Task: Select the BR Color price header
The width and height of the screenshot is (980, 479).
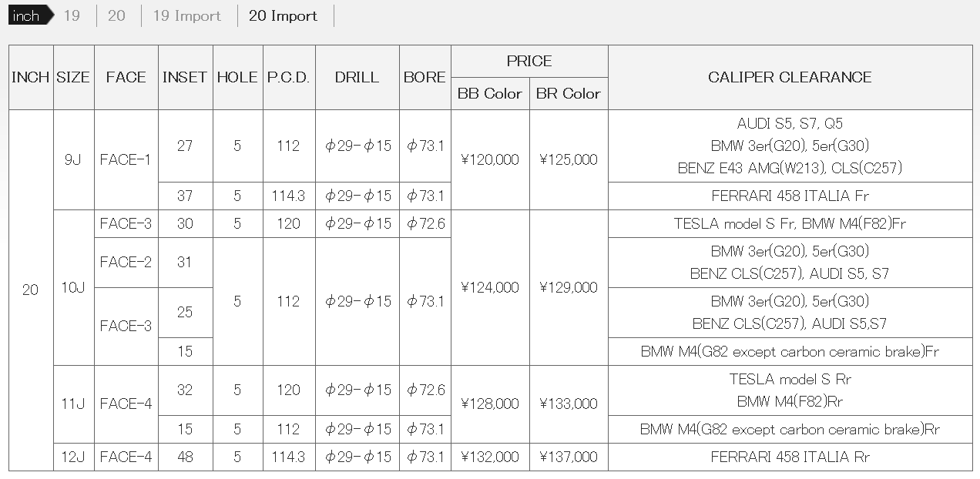Action: [569, 94]
